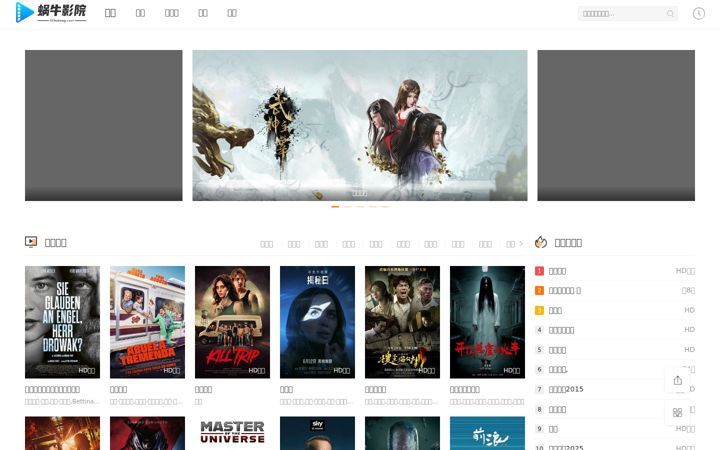Open the poster with the sky logo

point(317,433)
